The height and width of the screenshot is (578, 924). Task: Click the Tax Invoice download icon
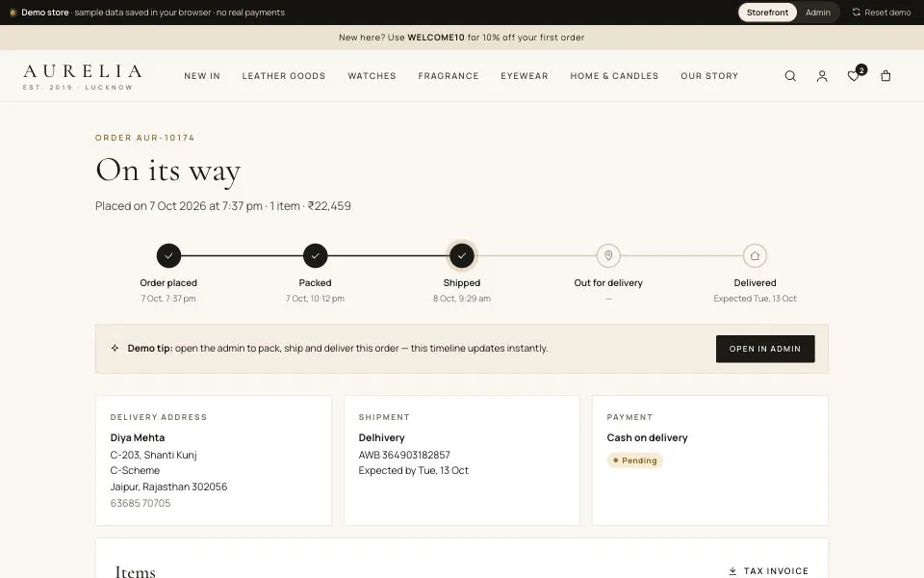[732, 571]
